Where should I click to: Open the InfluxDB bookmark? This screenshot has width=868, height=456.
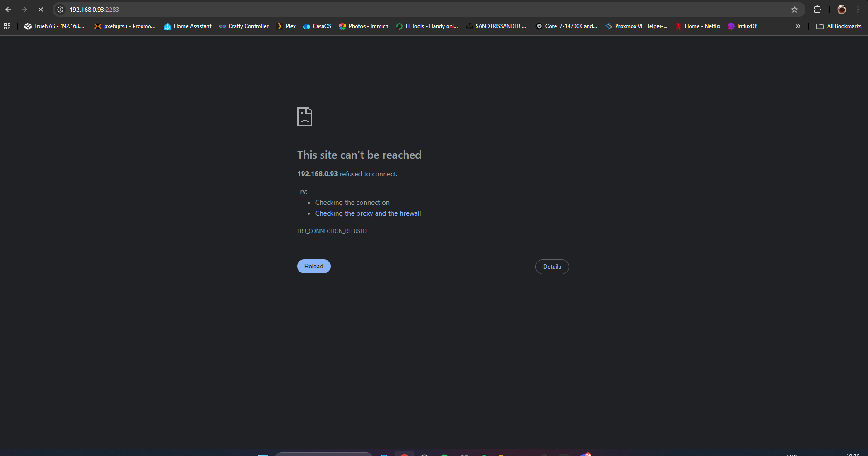point(743,26)
